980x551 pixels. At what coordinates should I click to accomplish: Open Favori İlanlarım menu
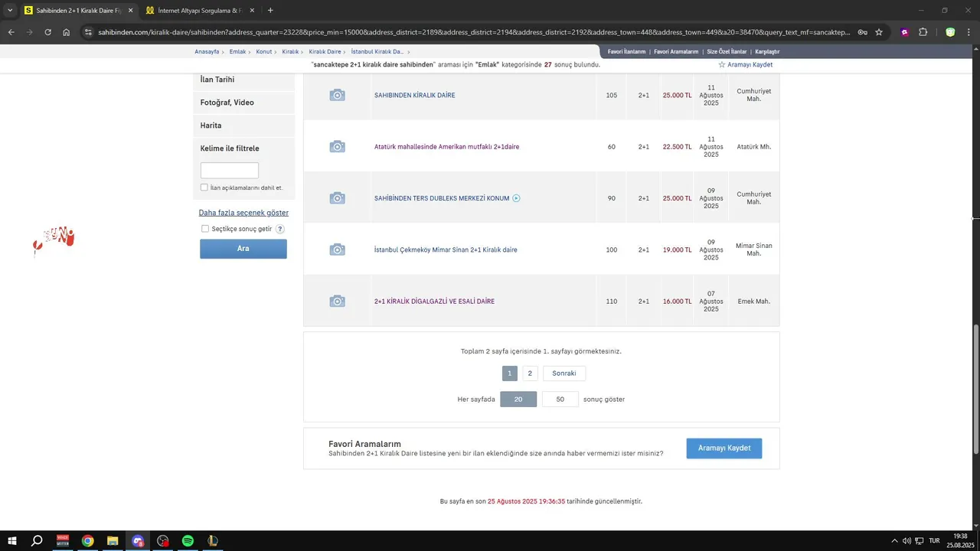click(x=626, y=51)
